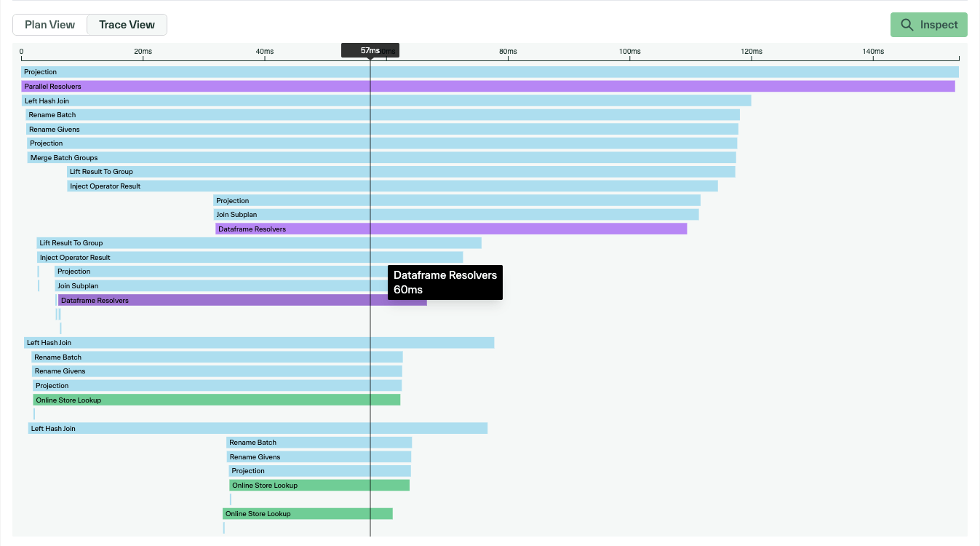Screen dimensions: 980x546
Task: Click the 57ms cursor marker on the timeline
Action: coord(370,50)
